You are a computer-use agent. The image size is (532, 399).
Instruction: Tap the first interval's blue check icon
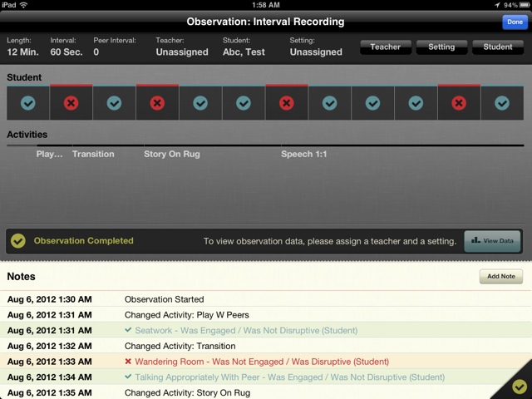pos(27,103)
